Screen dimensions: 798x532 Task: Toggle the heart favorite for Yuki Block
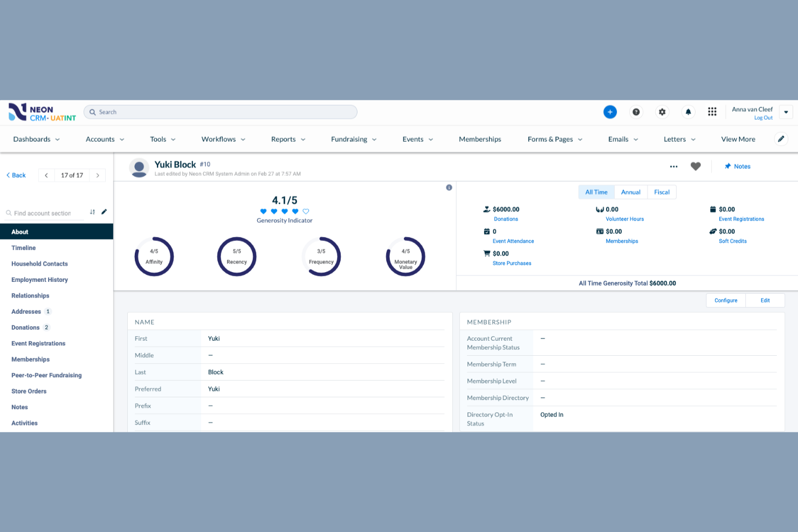[x=696, y=166]
